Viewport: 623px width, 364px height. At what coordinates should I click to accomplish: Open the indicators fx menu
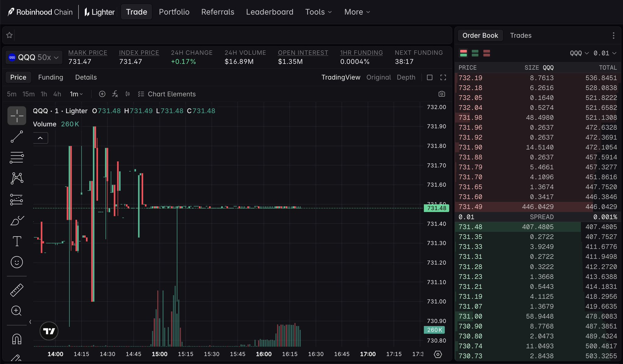(x=115, y=94)
